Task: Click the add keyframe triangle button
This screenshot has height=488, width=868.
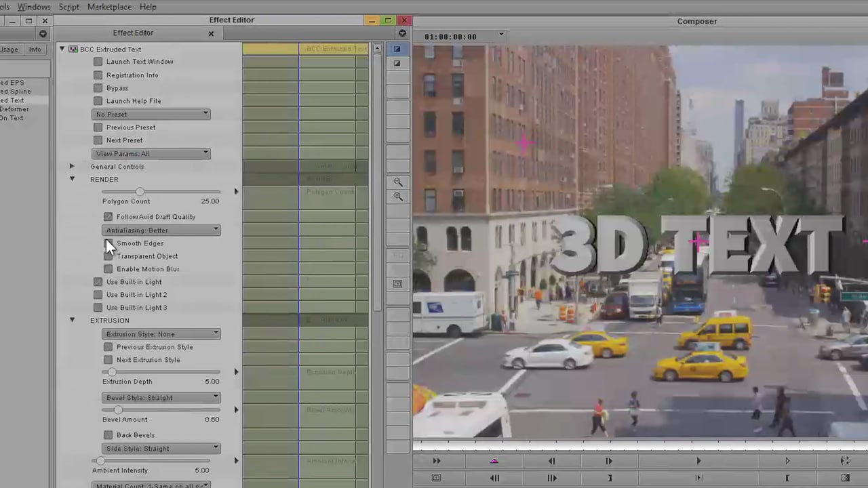Action: coord(494,461)
